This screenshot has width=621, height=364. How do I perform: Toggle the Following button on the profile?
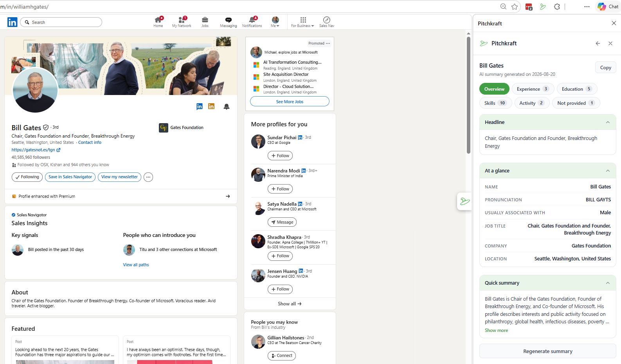pyautogui.click(x=27, y=177)
